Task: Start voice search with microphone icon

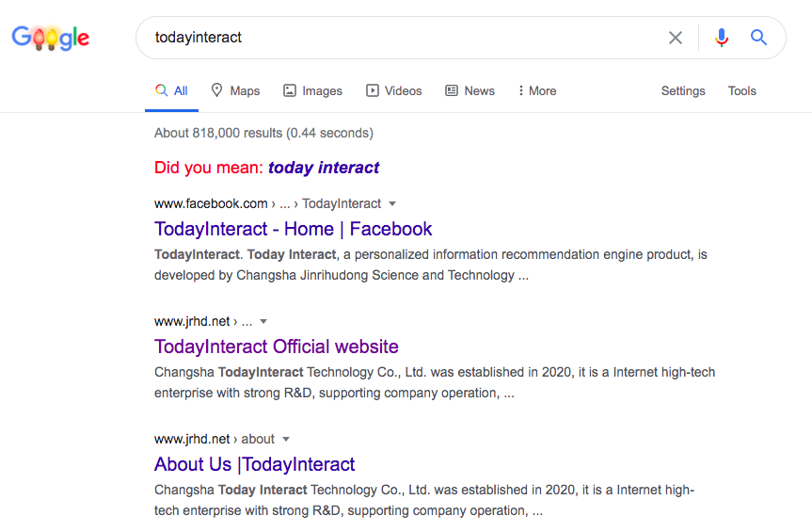Action: coord(722,38)
